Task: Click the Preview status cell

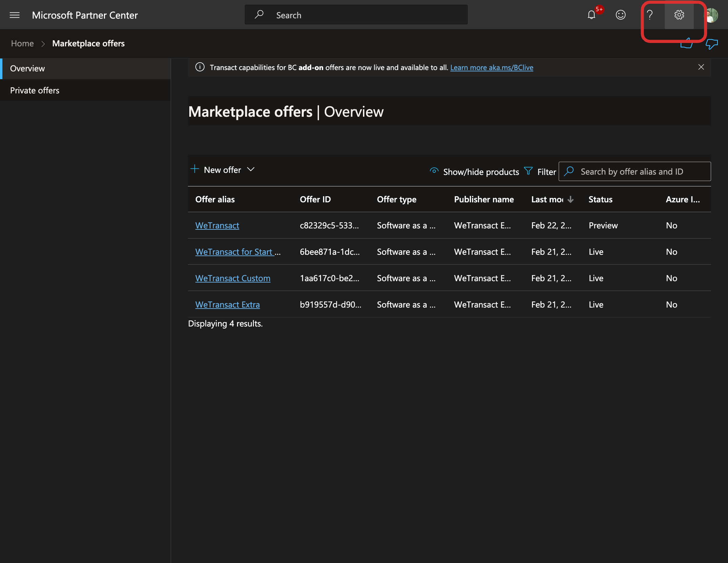Action: [603, 225]
